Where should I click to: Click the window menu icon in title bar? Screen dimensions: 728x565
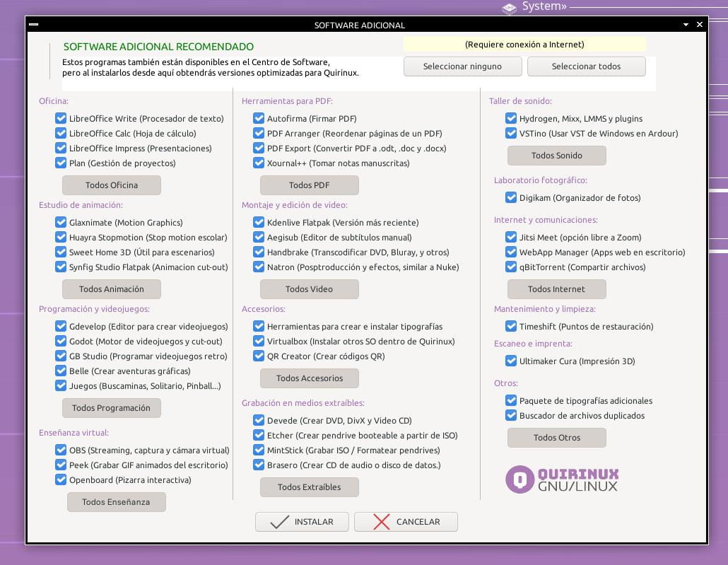(33, 24)
